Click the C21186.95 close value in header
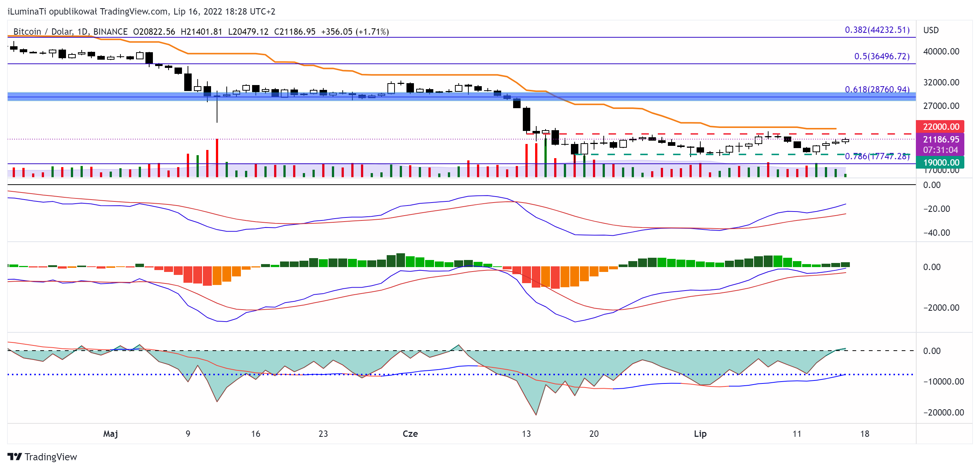The image size is (980, 470). click(295, 32)
